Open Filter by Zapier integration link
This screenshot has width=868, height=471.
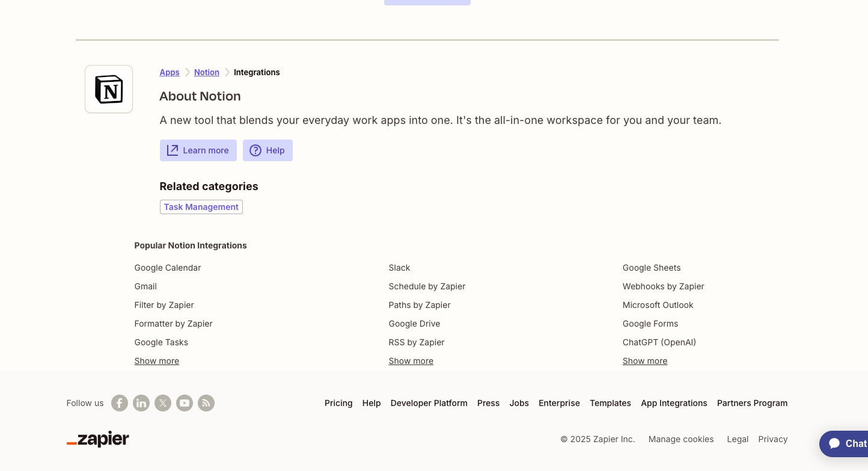click(164, 305)
